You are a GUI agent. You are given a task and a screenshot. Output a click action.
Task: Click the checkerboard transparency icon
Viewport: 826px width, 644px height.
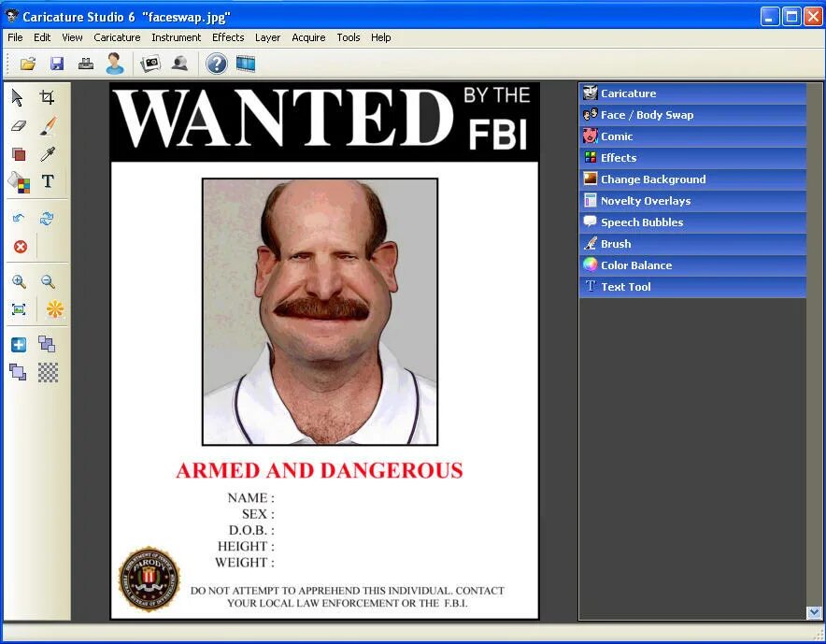point(48,373)
